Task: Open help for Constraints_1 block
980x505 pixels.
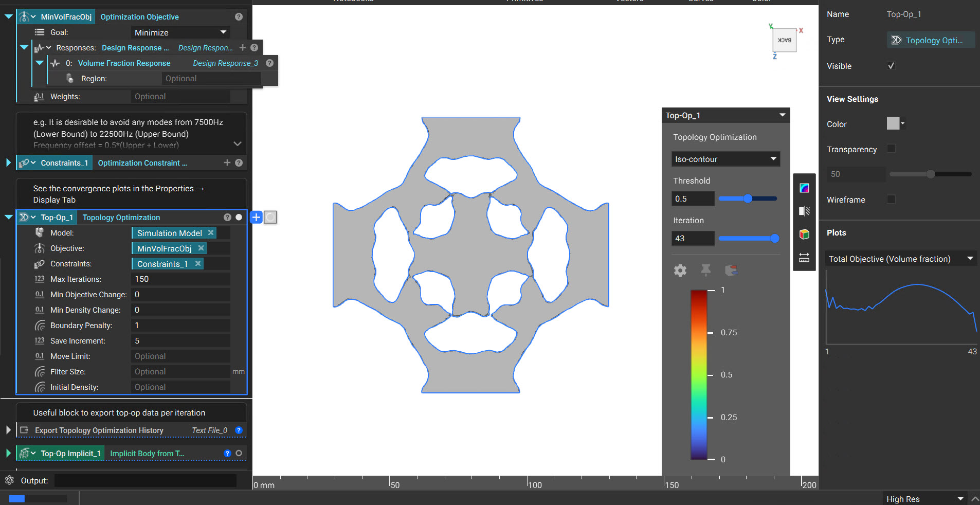Action: [239, 163]
